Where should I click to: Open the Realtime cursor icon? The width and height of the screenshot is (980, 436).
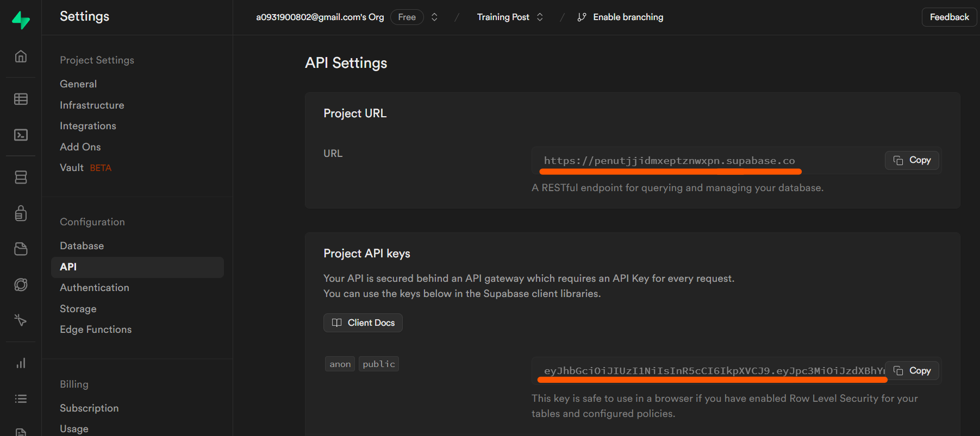tap(21, 320)
